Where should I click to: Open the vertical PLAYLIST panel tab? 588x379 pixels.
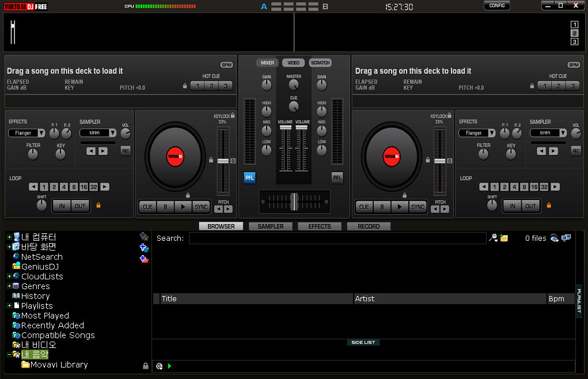coord(579,301)
